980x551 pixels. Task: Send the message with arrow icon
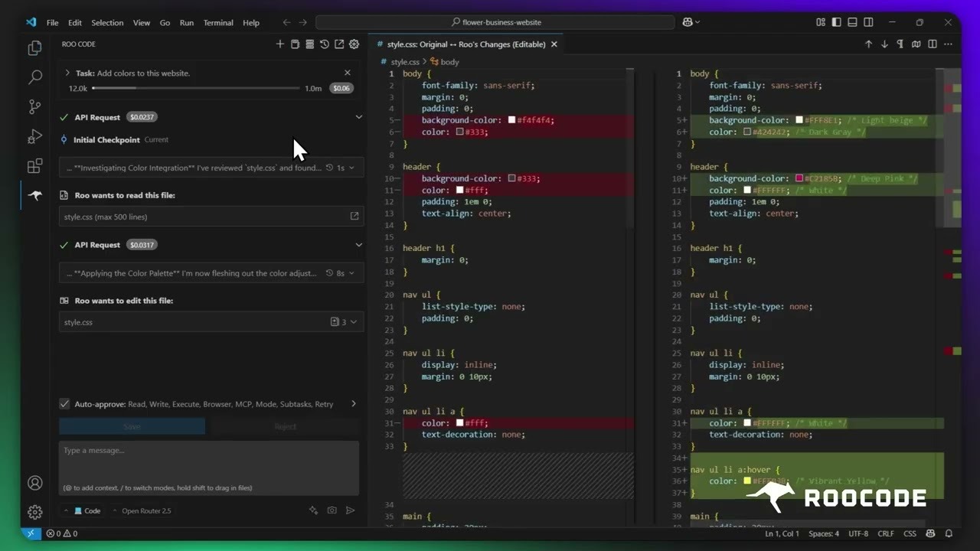350,510
